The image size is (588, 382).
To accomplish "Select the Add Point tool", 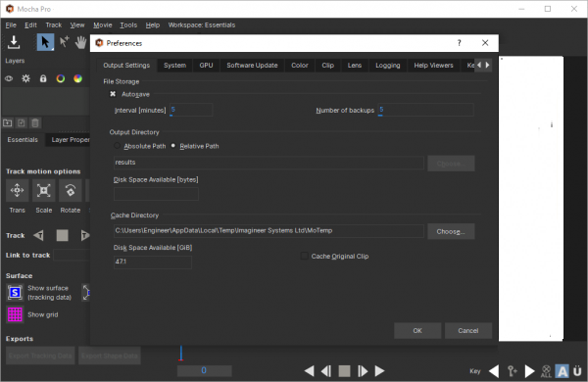I will pos(64,41).
